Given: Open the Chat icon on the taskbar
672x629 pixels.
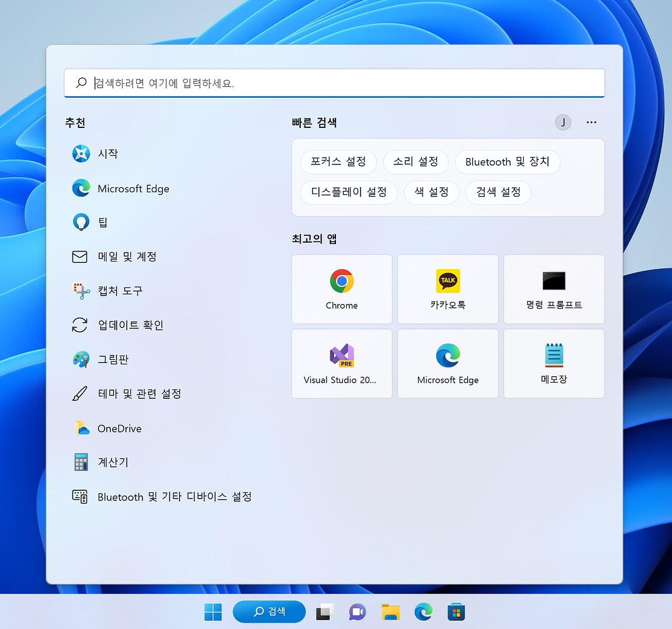Looking at the screenshot, I should 357,612.
